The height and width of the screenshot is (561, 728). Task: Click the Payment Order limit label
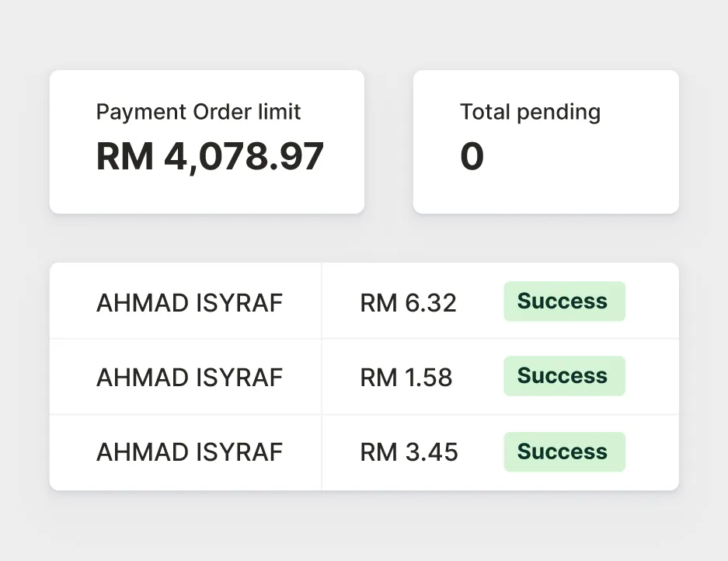(x=198, y=112)
